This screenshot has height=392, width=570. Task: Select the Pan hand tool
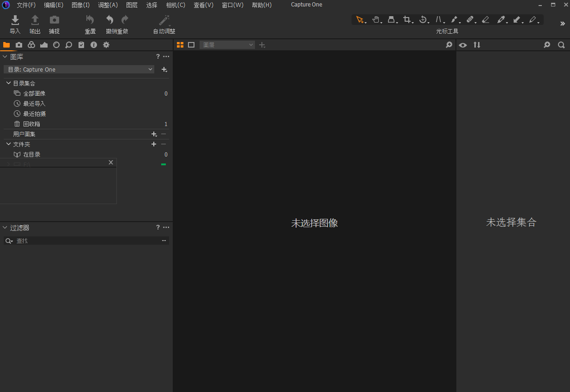pyautogui.click(x=376, y=19)
